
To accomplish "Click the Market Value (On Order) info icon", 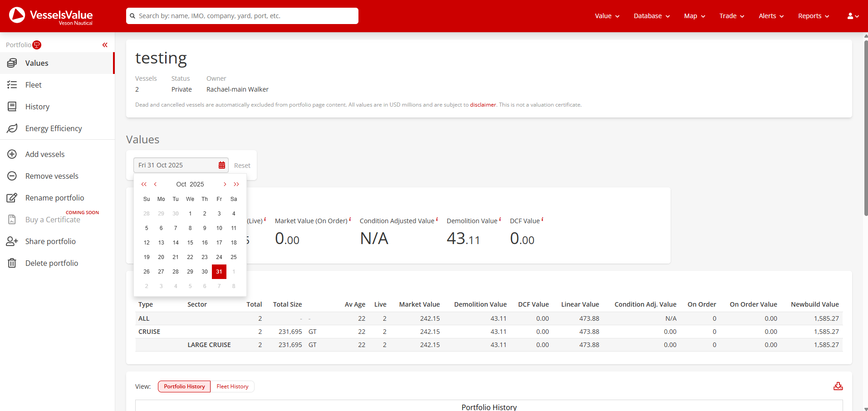I will tap(350, 220).
